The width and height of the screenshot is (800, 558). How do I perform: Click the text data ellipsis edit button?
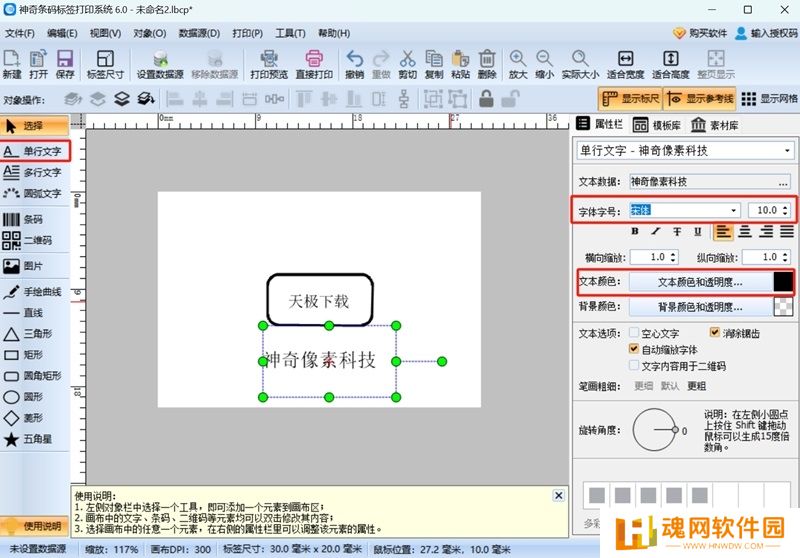783,182
